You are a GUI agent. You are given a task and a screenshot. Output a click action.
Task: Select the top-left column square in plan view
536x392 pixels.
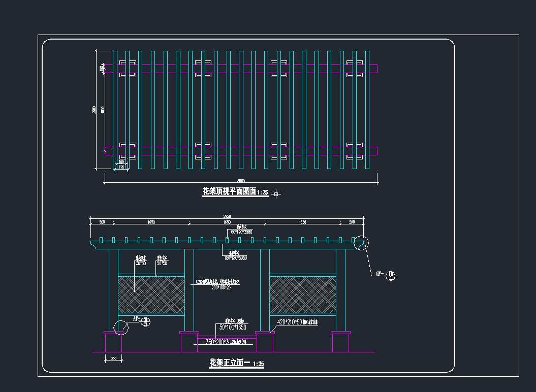pyautogui.click(x=128, y=69)
